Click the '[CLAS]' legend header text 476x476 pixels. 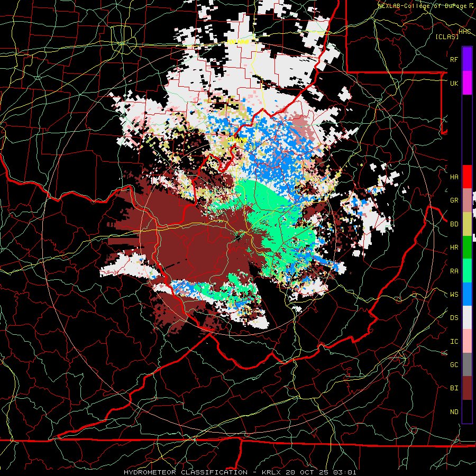pyautogui.click(x=447, y=36)
